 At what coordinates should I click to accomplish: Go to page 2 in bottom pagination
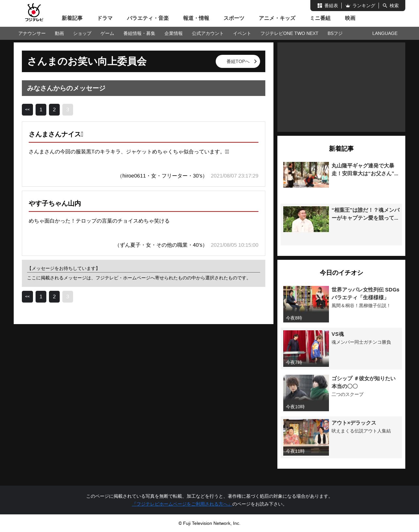(54, 297)
